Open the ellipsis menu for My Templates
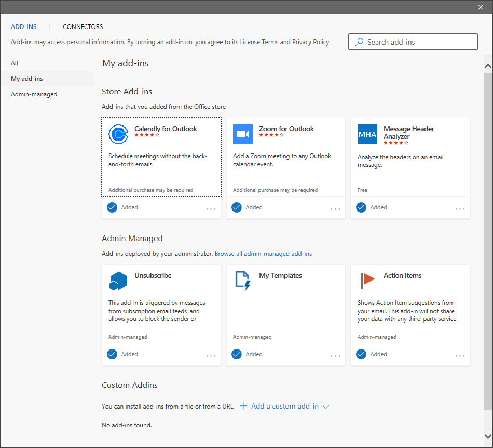 tap(335, 354)
